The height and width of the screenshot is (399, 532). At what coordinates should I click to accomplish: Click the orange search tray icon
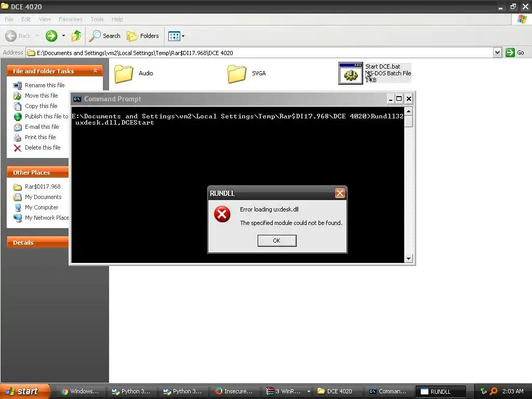coord(494,391)
